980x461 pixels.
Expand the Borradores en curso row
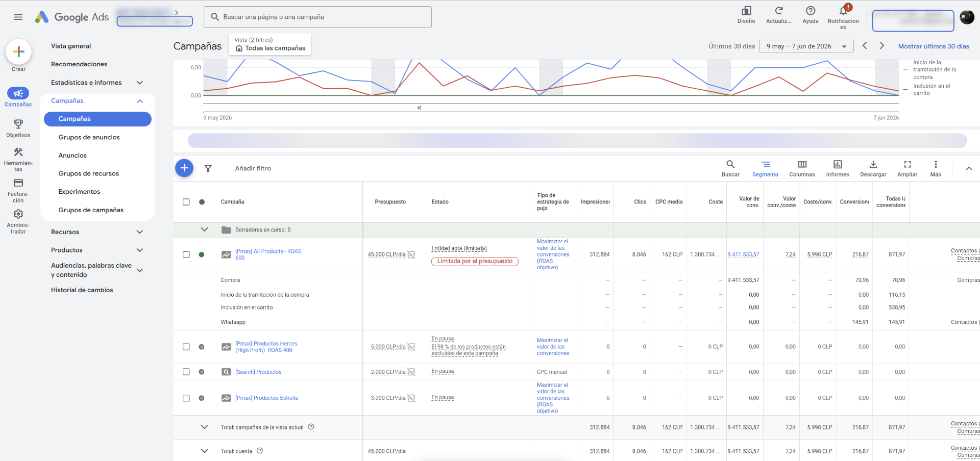(x=204, y=229)
